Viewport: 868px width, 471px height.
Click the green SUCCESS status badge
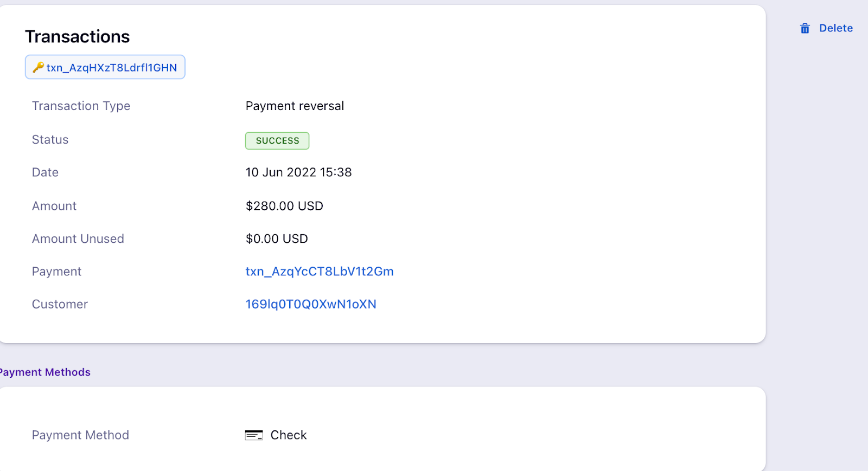(x=277, y=141)
